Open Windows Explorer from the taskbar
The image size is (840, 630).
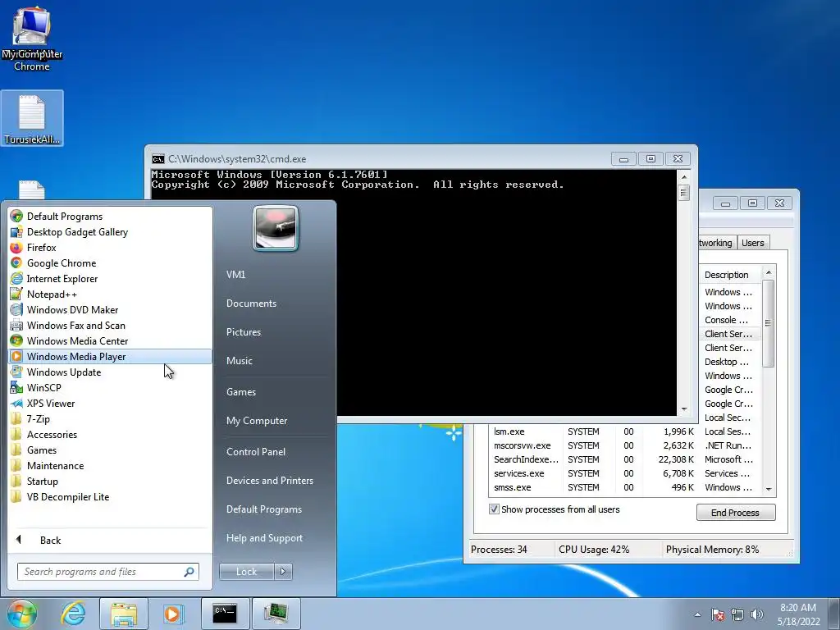point(123,614)
